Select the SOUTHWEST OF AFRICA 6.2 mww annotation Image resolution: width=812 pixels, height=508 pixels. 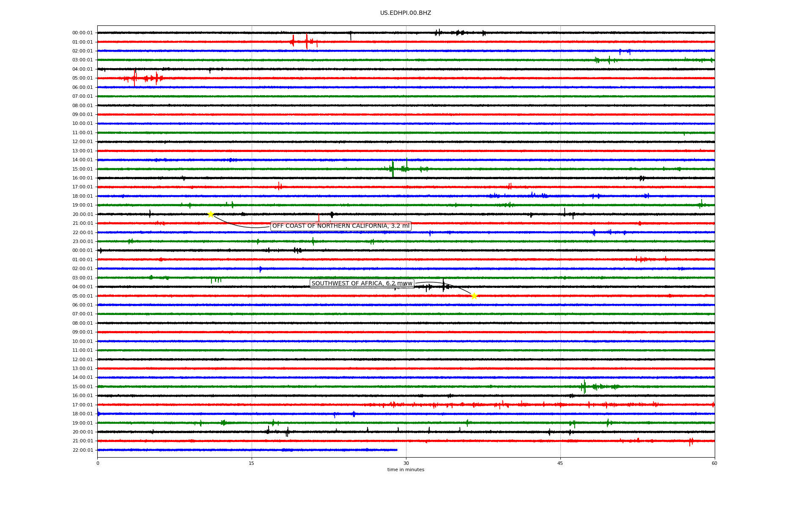[x=362, y=284]
